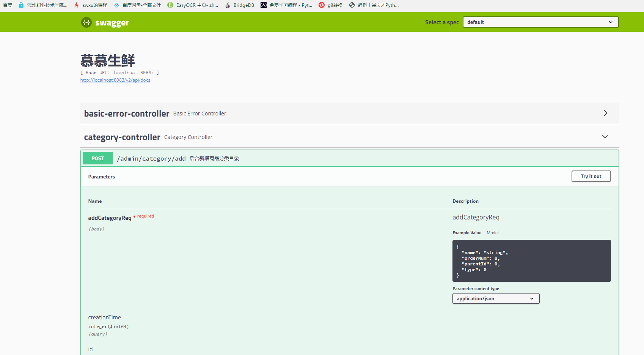
Task: Click the POST method badge
Action: click(98, 158)
